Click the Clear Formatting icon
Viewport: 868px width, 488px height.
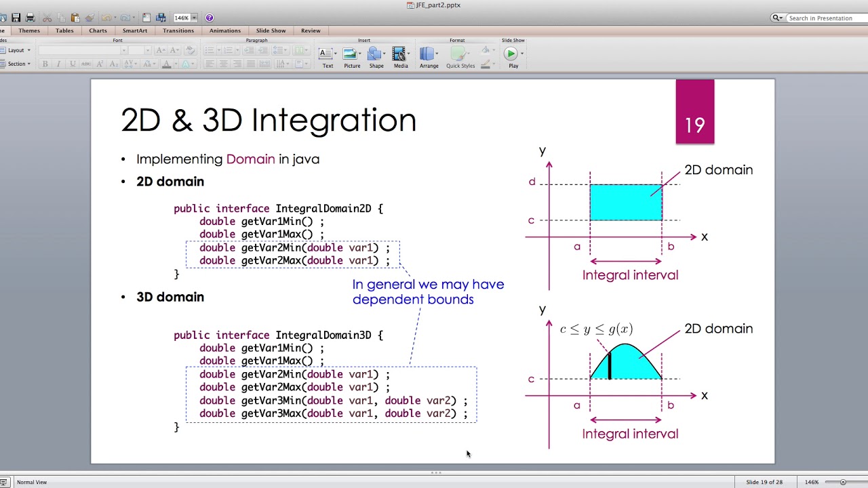[190, 50]
